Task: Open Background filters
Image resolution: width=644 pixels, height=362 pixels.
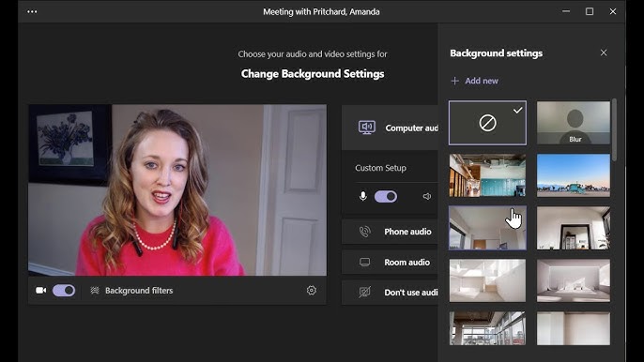Action: 139,291
